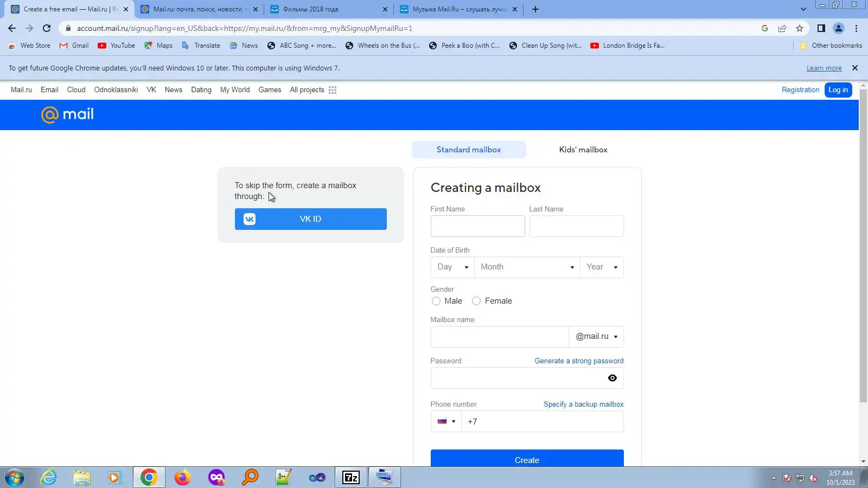The width and height of the screenshot is (868, 488).
Task: Open Windows Start menu
Action: [15, 478]
